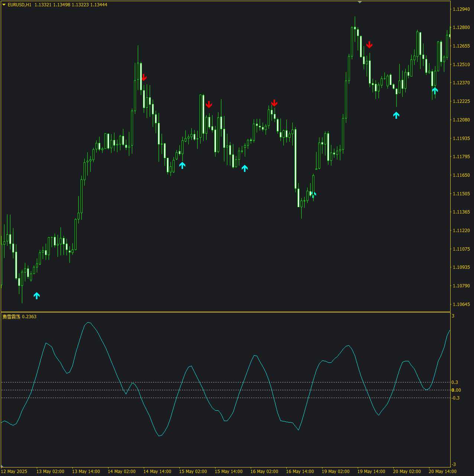The width and height of the screenshot is (474, 476).
Task: Select the red sell arrow on 16 May
Action: tap(274, 103)
